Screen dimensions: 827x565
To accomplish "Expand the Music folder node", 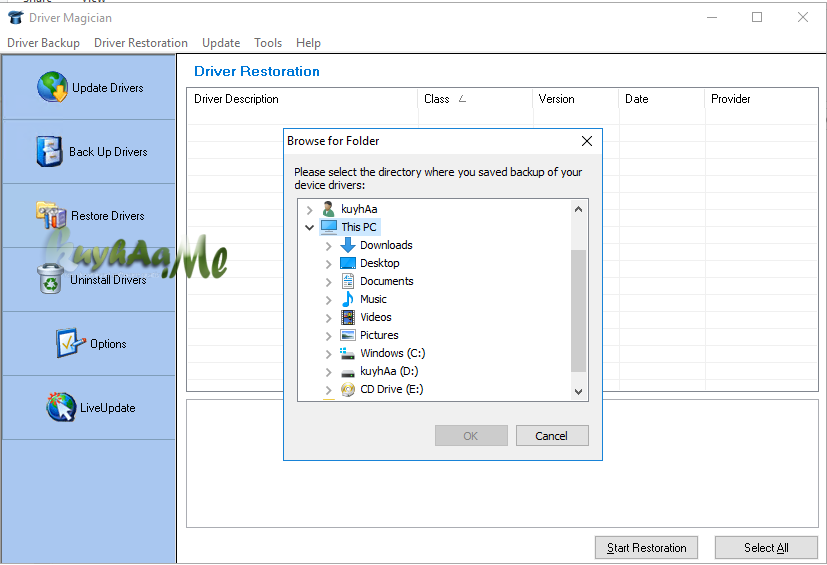I will pyautogui.click(x=329, y=300).
